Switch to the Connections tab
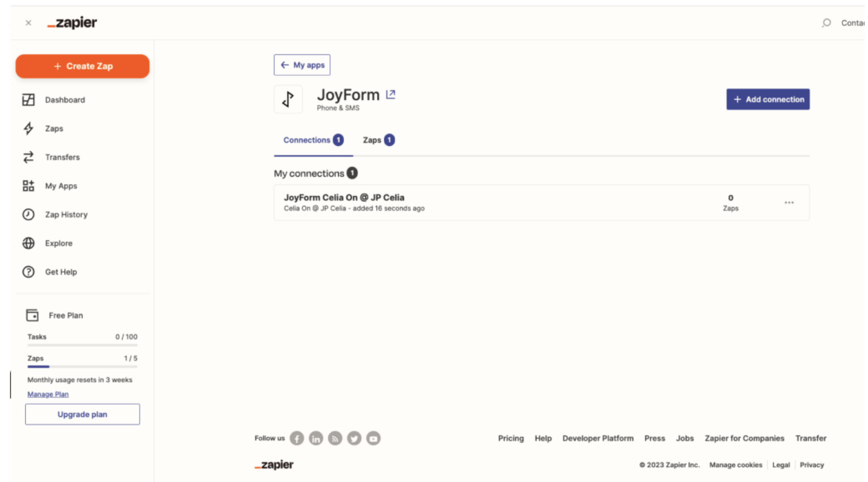Viewport: 868px width, 482px height. (x=313, y=140)
